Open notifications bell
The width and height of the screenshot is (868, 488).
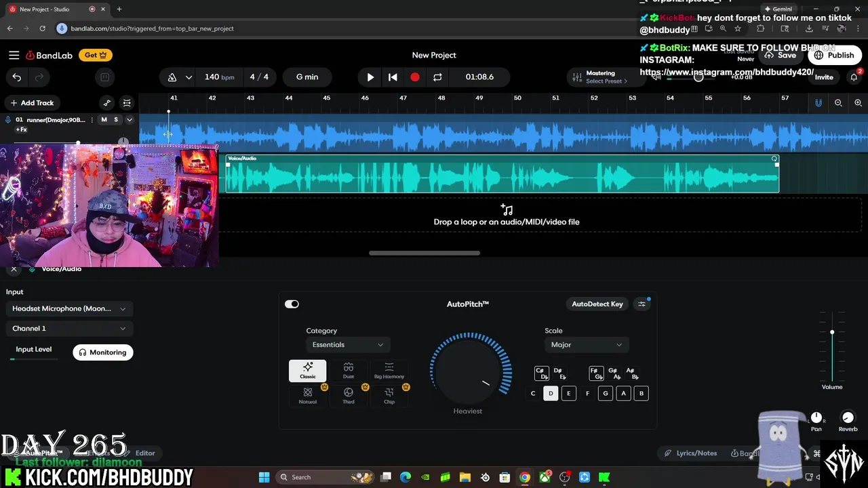click(854, 77)
